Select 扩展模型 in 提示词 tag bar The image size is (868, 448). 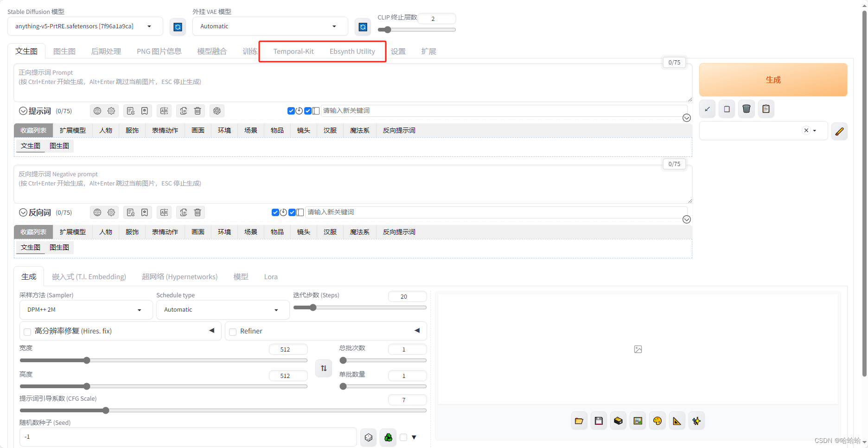pyautogui.click(x=73, y=130)
